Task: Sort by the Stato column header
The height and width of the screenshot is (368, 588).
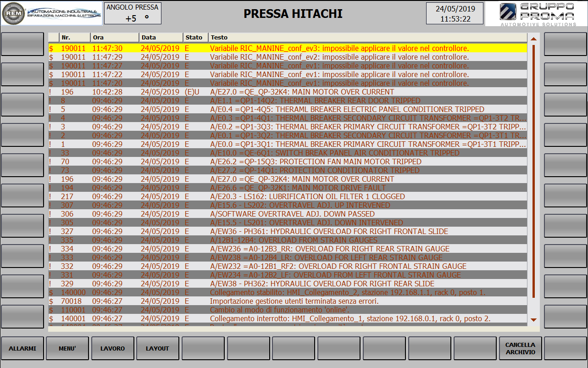Action: 196,38
